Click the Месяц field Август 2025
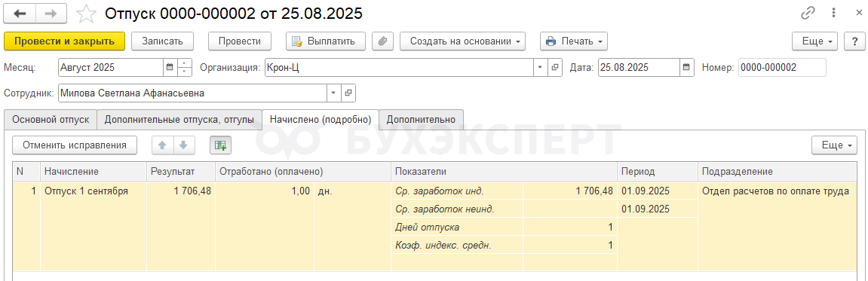Viewport: 868px width, 281px height. coord(111,68)
